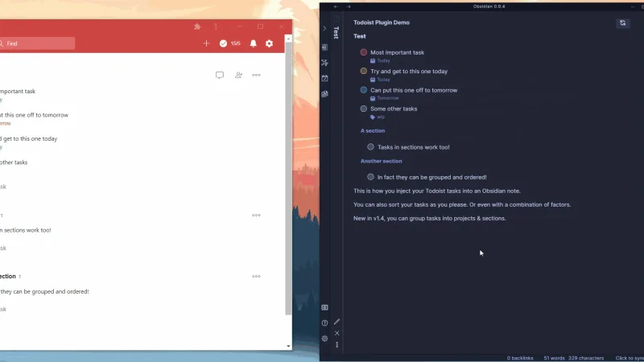This screenshot has width=644, height=362.
Task: Click 'sections work too!' task in Todoist
Action: 26,230
